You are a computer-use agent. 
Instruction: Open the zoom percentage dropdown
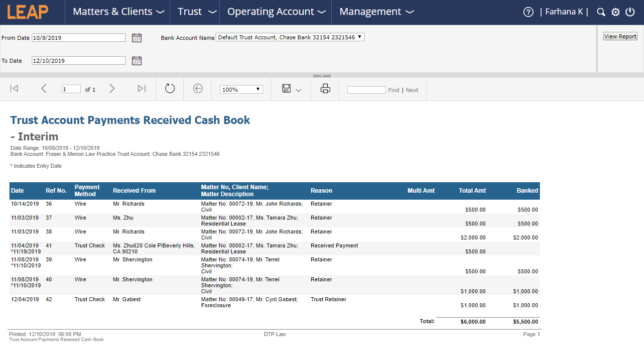pos(241,89)
